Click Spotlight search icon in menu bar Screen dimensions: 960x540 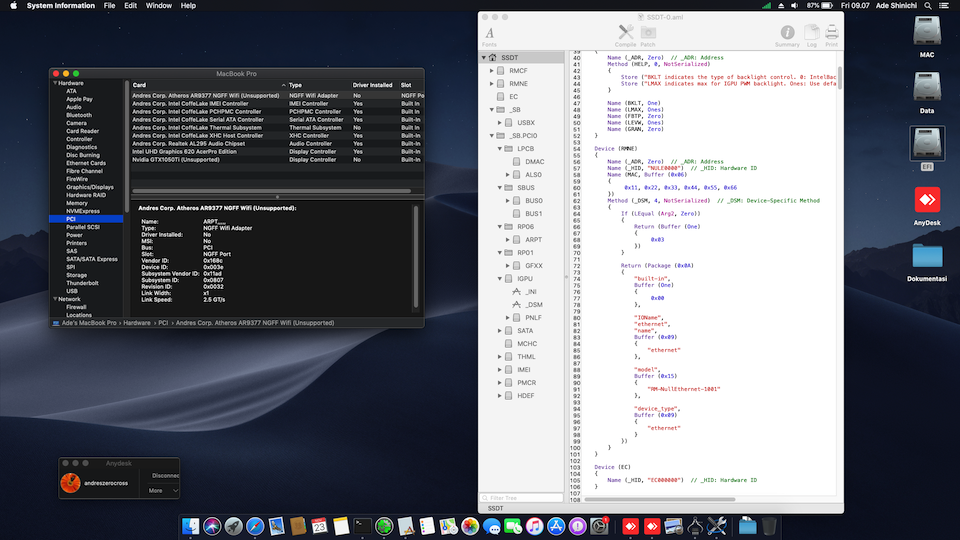click(x=928, y=6)
